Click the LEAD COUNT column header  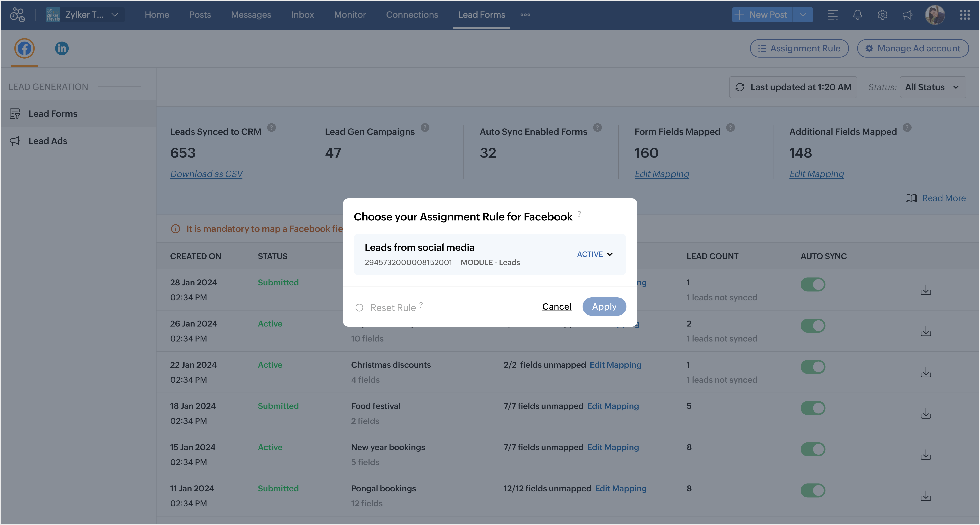[x=712, y=256]
